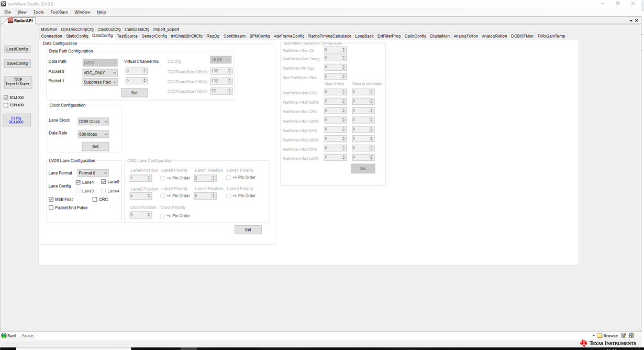Viewport: 644px width, 350px height.
Task: Open the Packet 1 Suppress Packet dropdown
Action: pyautogui.click(x=100, y=82)
